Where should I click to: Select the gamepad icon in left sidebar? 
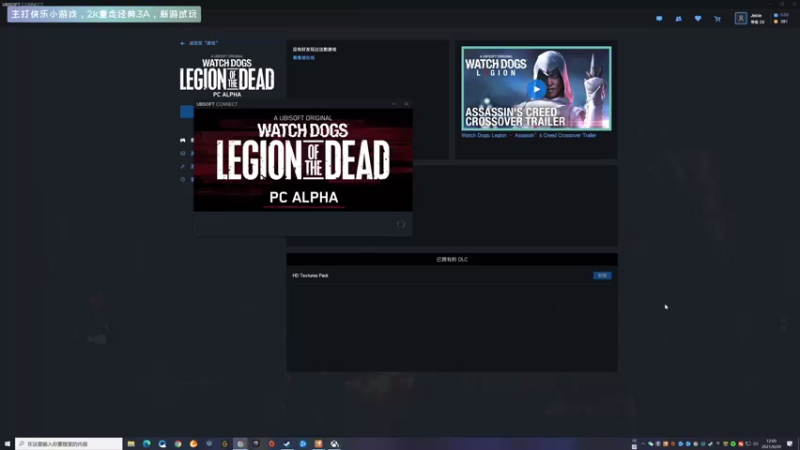[183, 140]
